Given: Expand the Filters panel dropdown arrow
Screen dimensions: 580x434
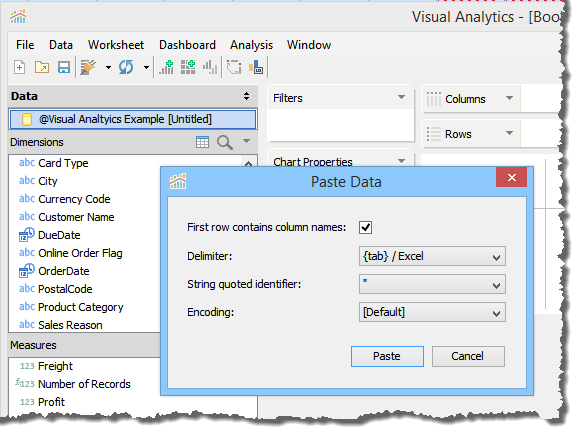Looking at the screenshot, I should pos(401,97).
